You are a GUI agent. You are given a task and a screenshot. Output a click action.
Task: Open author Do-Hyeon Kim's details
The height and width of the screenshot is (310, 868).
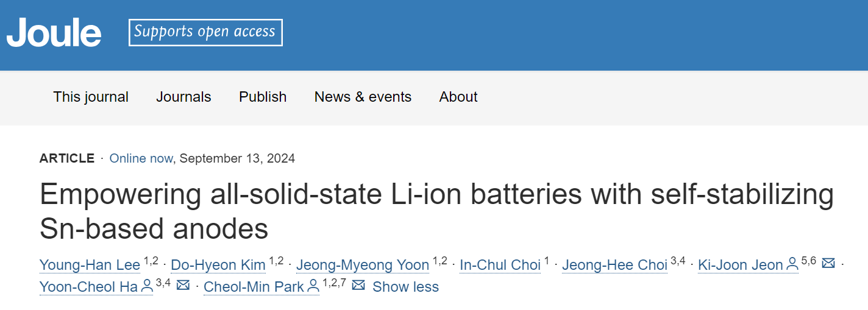218,266
